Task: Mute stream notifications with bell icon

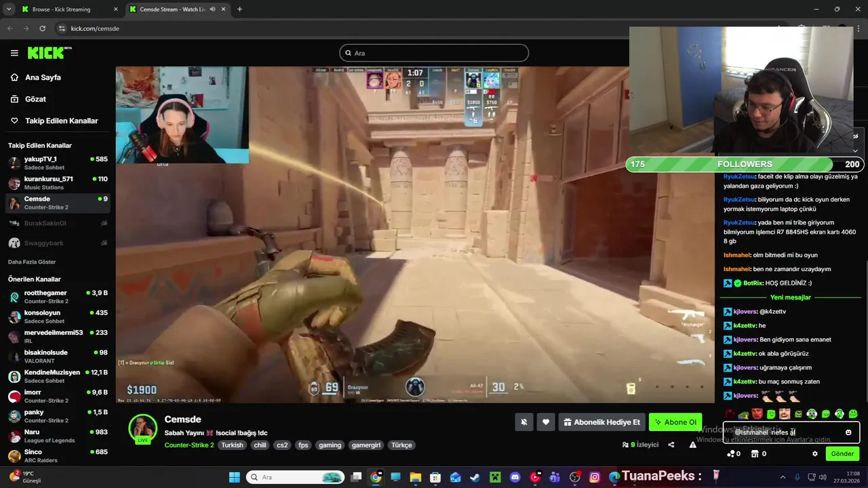Action: (x=524, y=422)
